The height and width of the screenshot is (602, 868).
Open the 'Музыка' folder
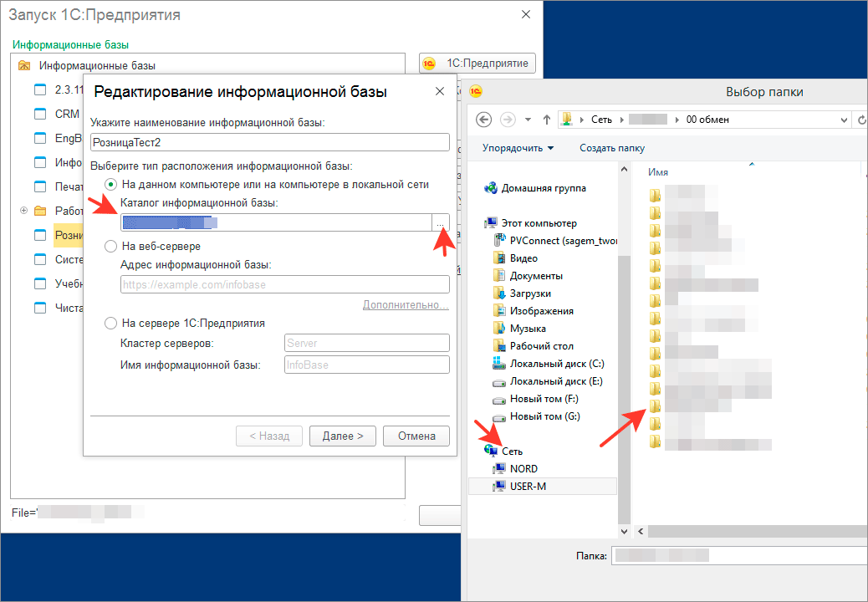(x=518, y=329)
